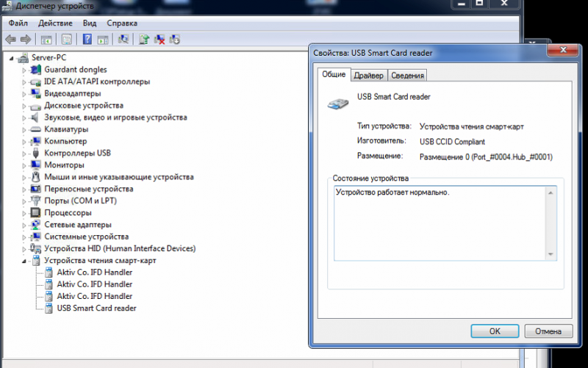Confirm the dialog with OK
Image resolution: width=588 pixels, height=368 pixels.
495,331
